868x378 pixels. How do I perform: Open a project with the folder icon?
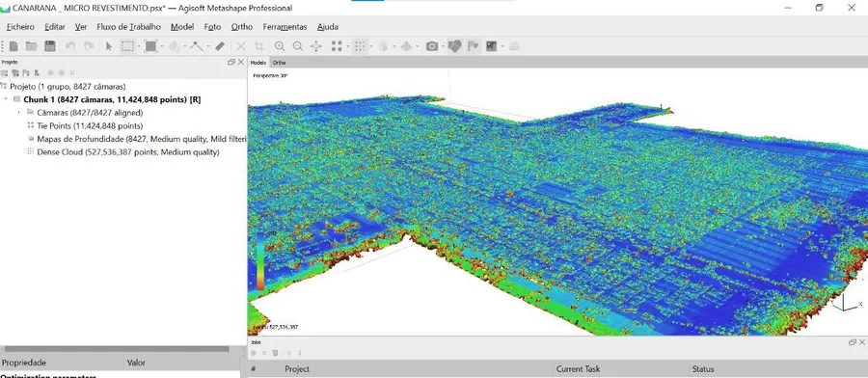[x=32, y=46]
